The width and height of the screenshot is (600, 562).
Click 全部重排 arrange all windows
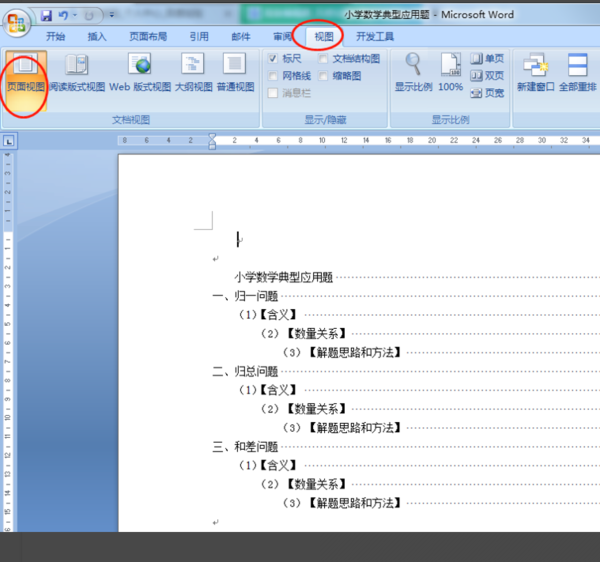pos(577,73)
